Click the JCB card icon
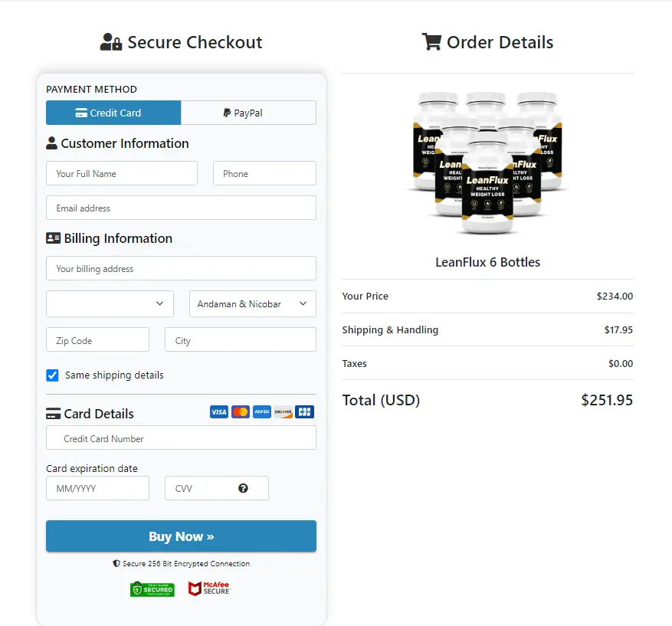Screen dimensions: 672x626 pyautogui.click(x=304, y=411)
